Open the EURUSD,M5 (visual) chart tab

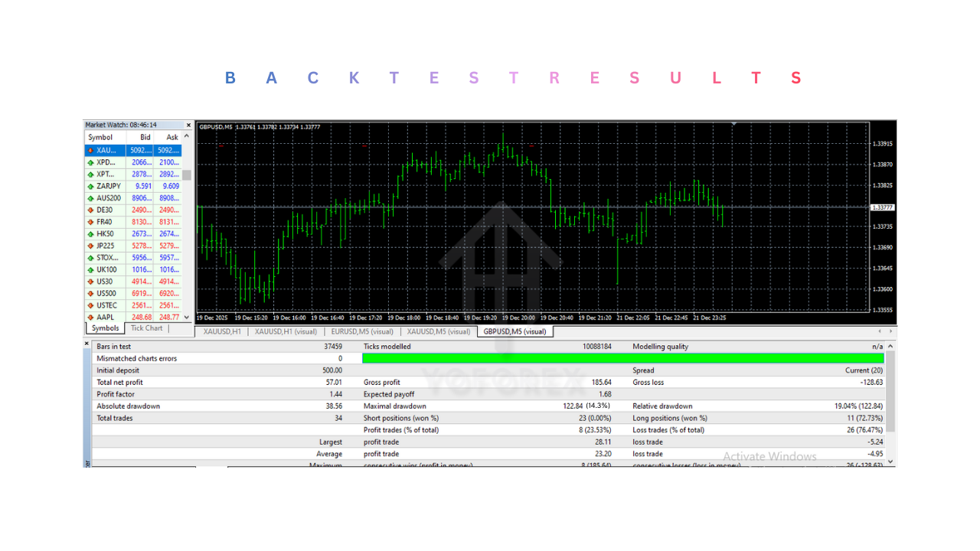[362, 331]
